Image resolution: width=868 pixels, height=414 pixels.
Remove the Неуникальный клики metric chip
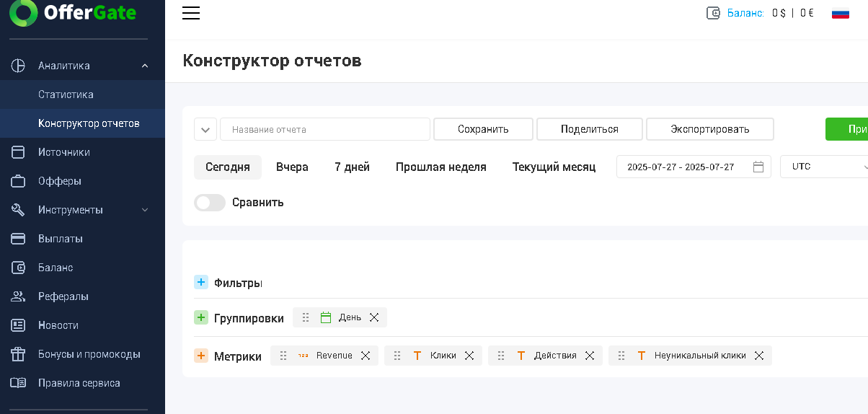[x=759, y=356]
